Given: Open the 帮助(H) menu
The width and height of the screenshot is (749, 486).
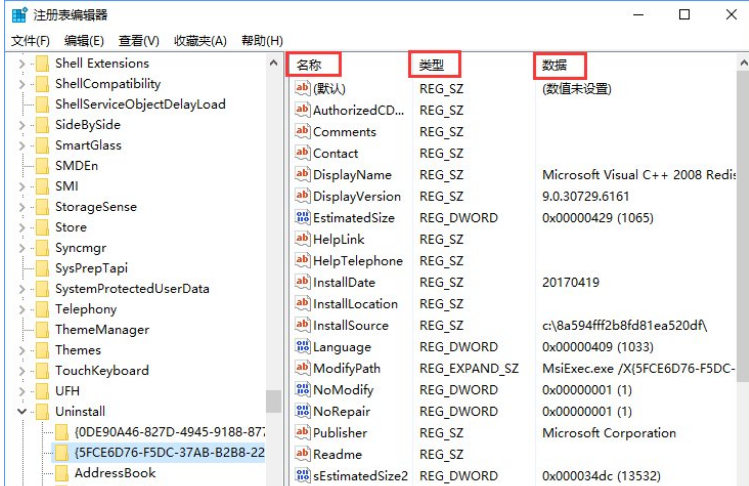Looking at the screenshot, I should [262, 41].
